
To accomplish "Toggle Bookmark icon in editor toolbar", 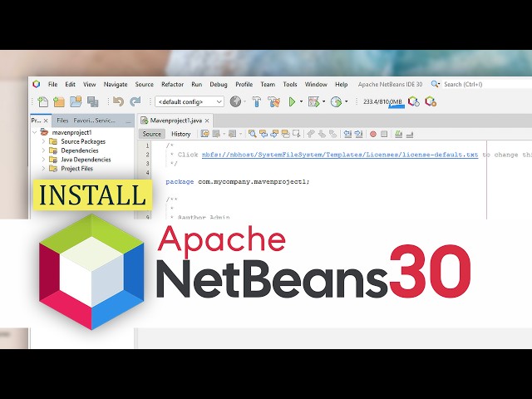I will click(333, 134).
